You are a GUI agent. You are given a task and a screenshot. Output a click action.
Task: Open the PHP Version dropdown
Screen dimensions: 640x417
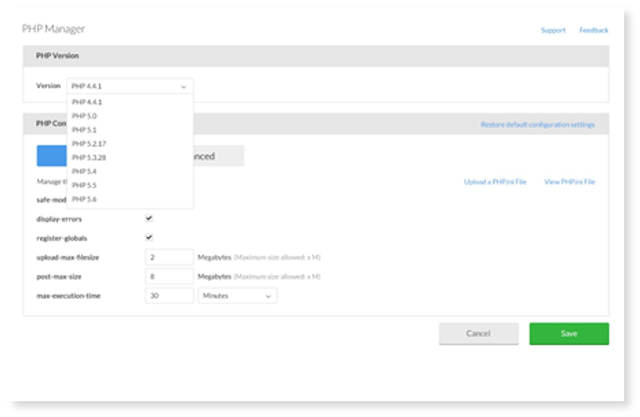click(130, 86)
